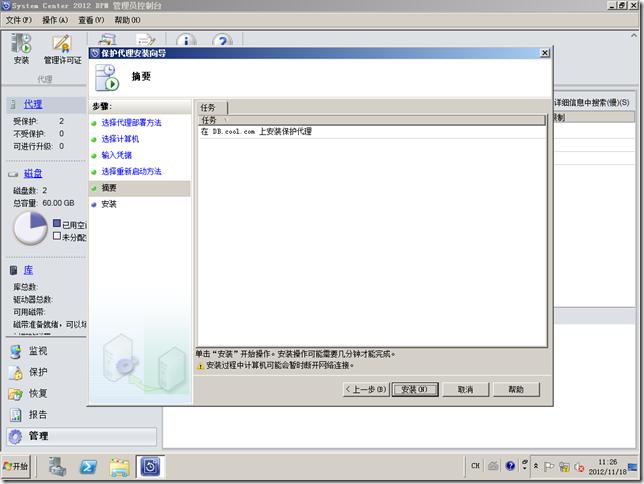This screenshot has height=484, width=644.
Task: Click the network tray icon
Action: point(564,467)
